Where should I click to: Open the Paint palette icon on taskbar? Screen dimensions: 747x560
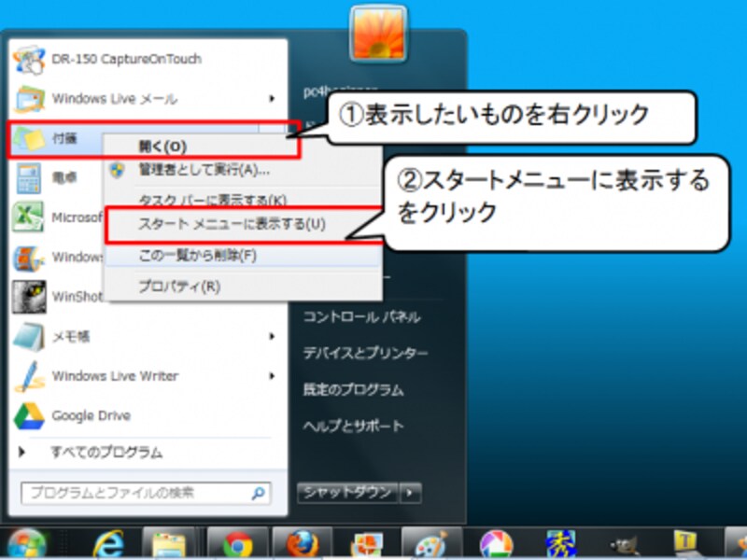[x=430, y=544]
